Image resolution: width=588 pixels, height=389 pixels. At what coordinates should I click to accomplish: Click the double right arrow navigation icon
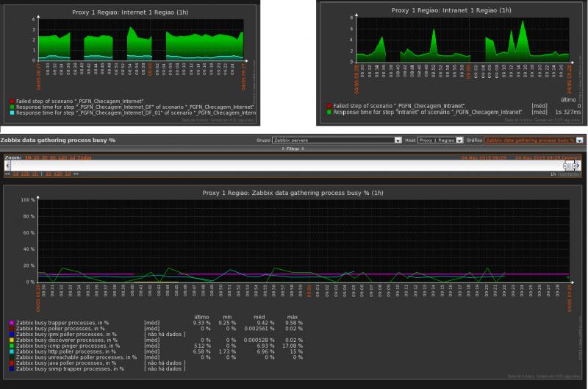pyautogui.click(x=76, y=174)
